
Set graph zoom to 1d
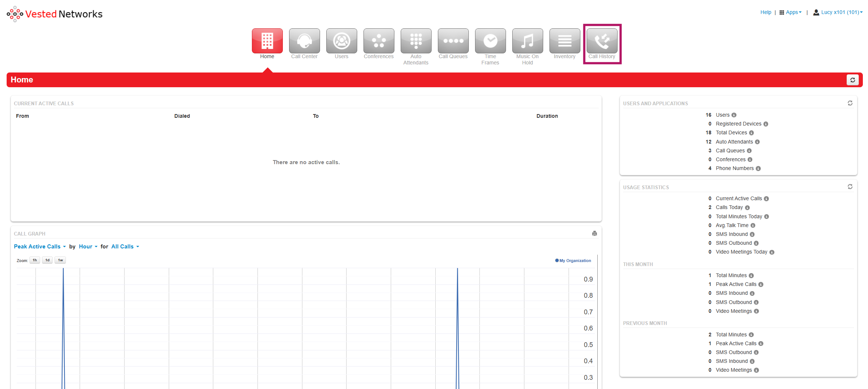pos(47,260)
